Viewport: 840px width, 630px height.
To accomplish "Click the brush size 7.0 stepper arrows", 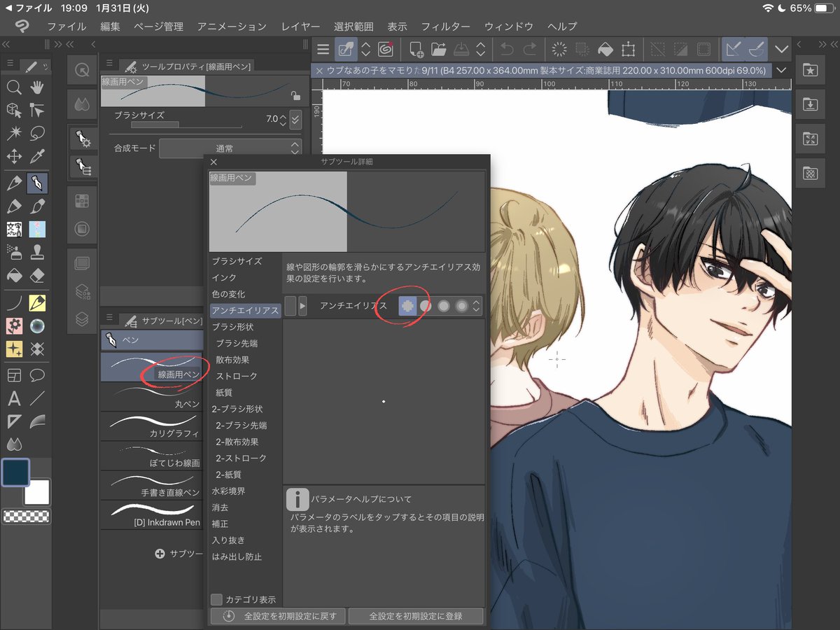I will (x=283, y=120).
